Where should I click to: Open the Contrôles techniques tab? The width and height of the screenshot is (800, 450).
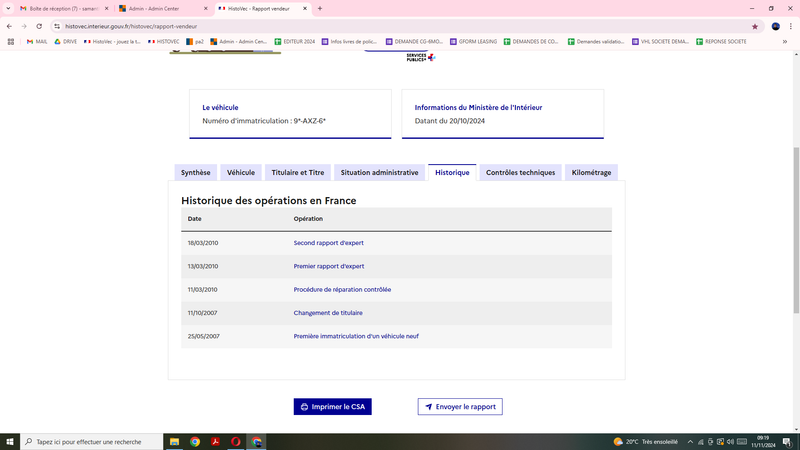520,172
